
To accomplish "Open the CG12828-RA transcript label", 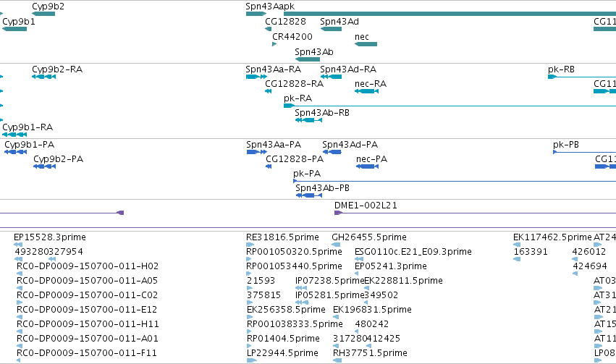I will tap(295, 84).
